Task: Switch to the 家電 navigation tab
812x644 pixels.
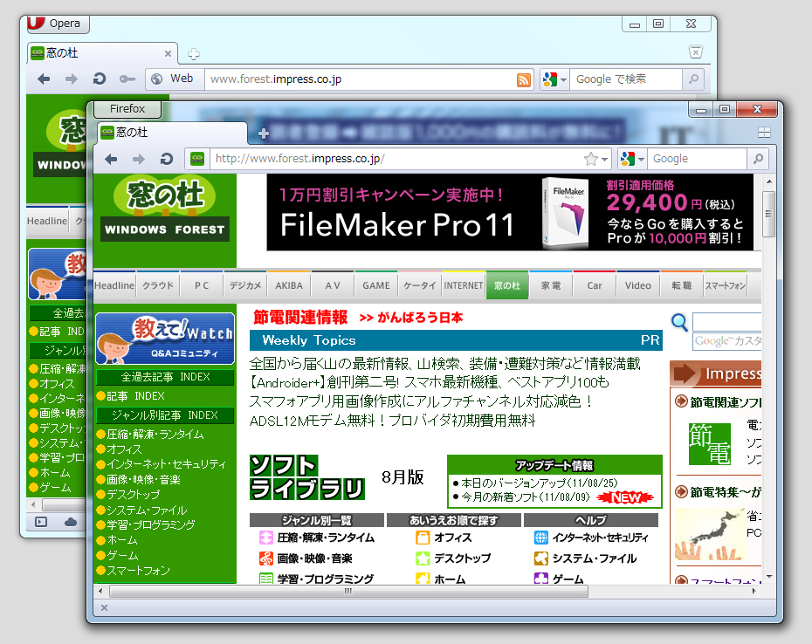Action: 551,284
